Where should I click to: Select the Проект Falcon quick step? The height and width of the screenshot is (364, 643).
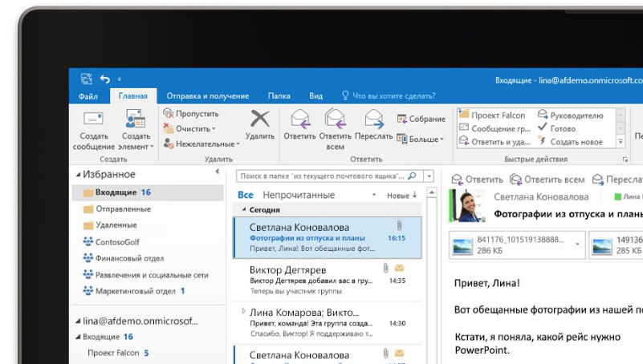tap(494, 115)
